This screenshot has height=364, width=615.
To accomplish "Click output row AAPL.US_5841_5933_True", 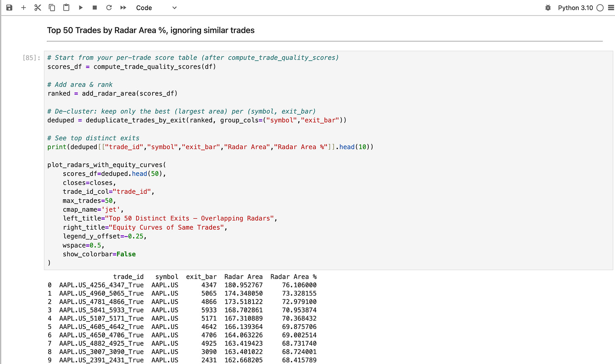I will point(182,310).
